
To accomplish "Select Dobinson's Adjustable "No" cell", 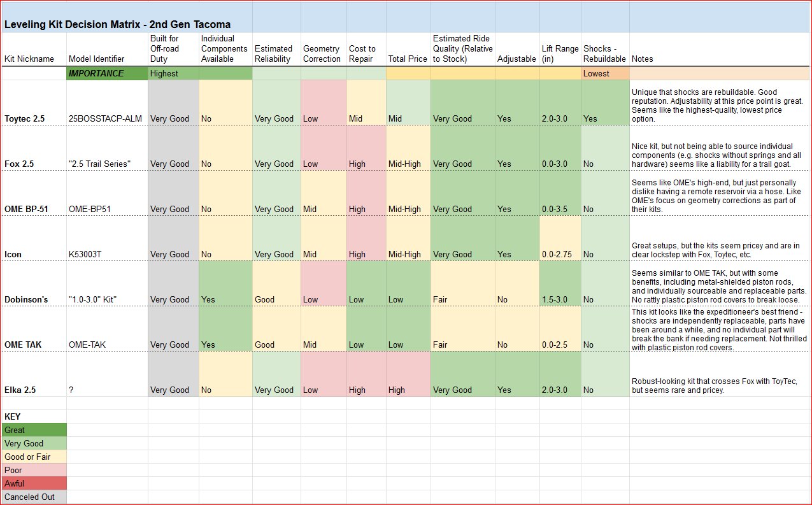I will click(517, 283).
